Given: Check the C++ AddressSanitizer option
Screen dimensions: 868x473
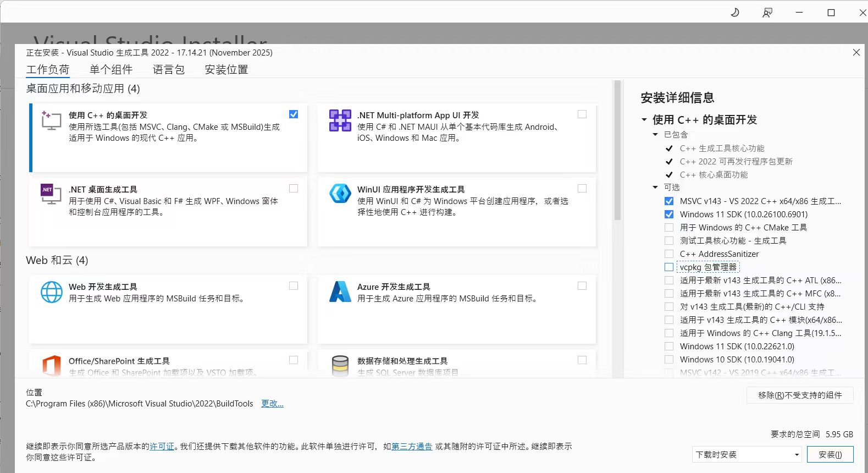Looking at the screenshot, I should coord(669,254).
